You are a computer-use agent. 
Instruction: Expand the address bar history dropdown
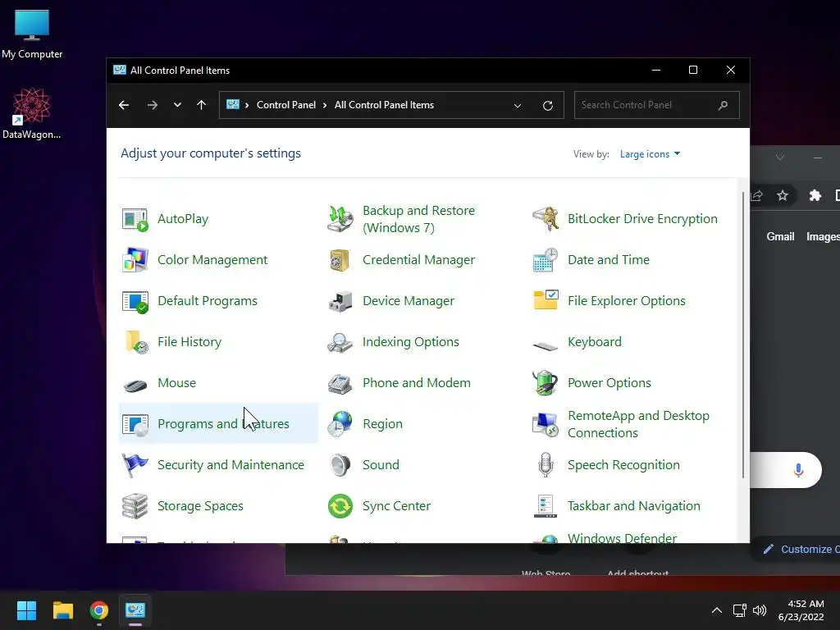(x=518, y=106)
